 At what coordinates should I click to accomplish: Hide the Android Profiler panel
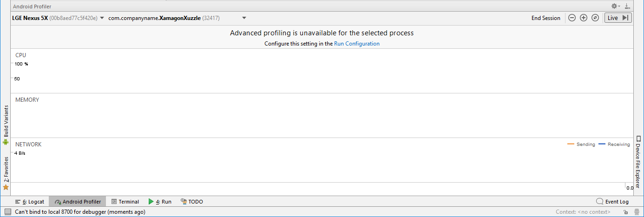627,6
